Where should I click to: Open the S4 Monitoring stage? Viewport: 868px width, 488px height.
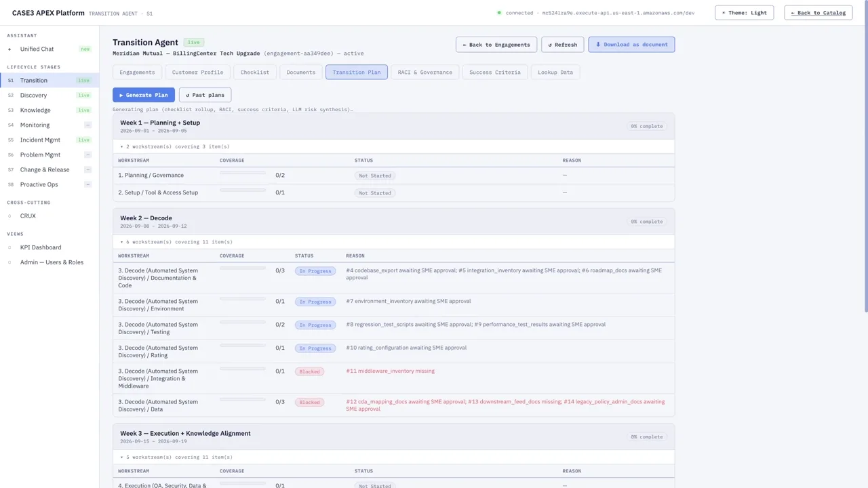[49, 125]
